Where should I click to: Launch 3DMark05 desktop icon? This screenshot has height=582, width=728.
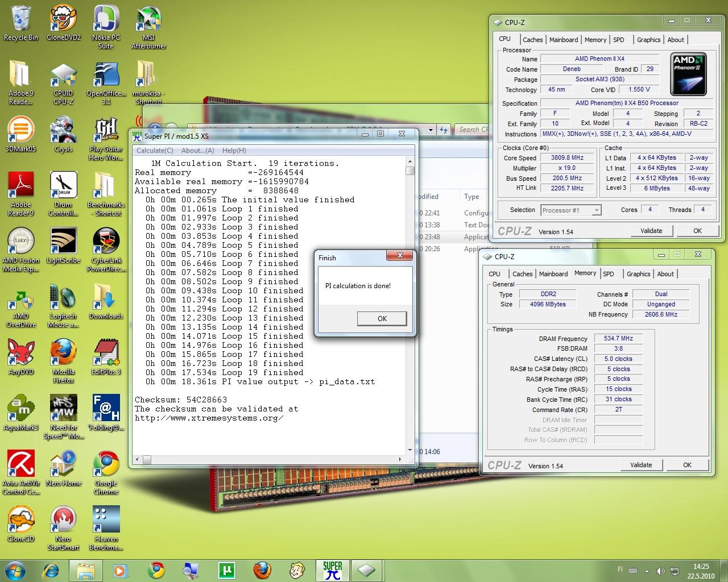point(21,134)
